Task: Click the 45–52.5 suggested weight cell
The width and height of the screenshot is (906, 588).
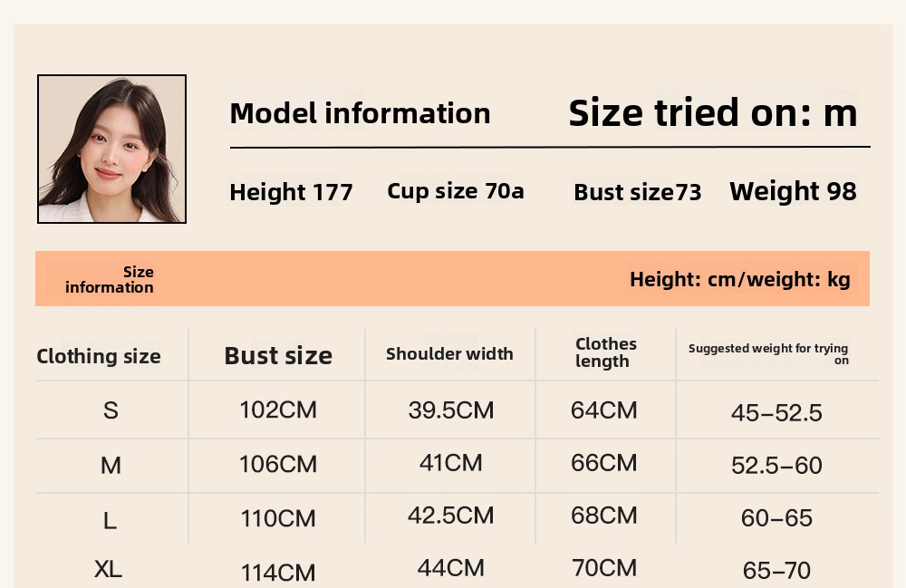Action: click(x=776, y=413)
